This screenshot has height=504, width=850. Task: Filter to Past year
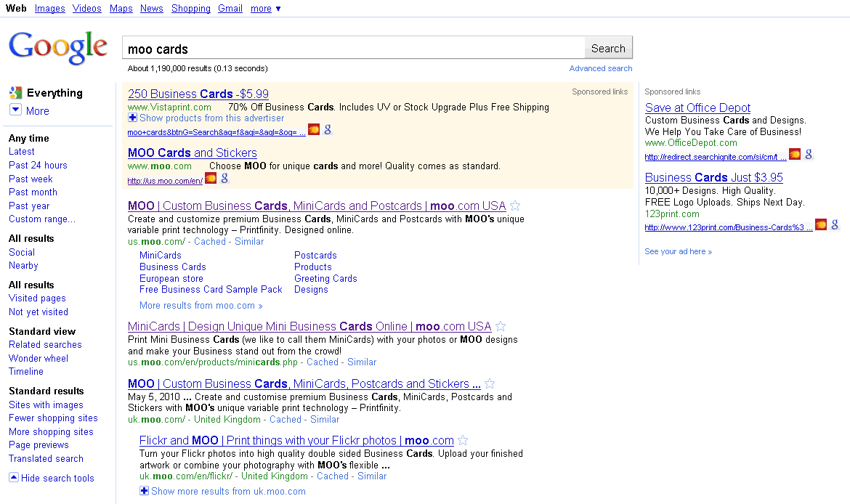click(x=29, y=206)
